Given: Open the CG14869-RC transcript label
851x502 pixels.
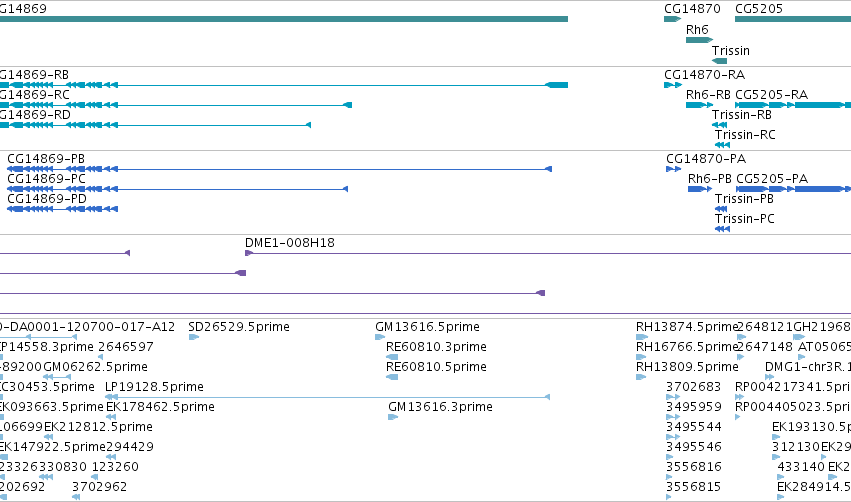Looking at the screenshot, I should click(x=35, y=95).
